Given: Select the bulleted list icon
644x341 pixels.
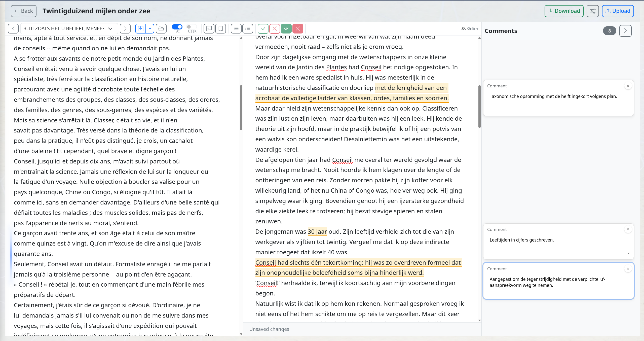Looking at the screenshot, I should 236,29.
